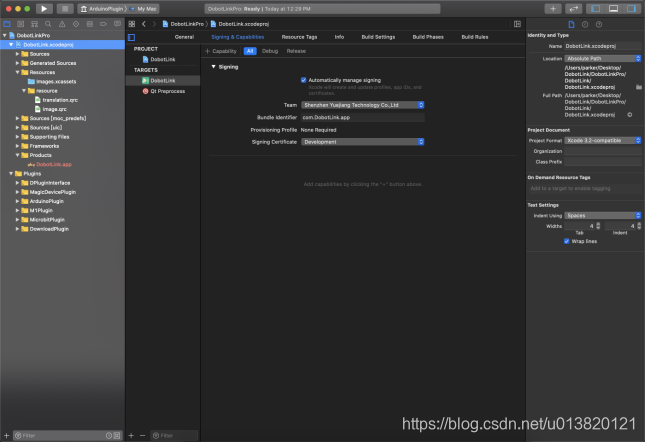The width and height of the screenshot is (645, 443).
Task: Go forward in editor history
Action: click(154, 24)
